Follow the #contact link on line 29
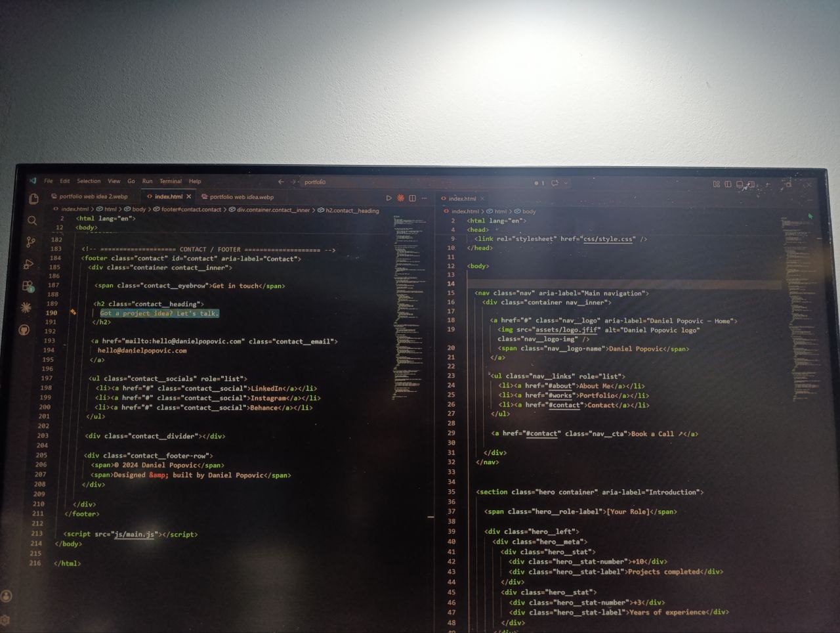 tap(542, 433)
